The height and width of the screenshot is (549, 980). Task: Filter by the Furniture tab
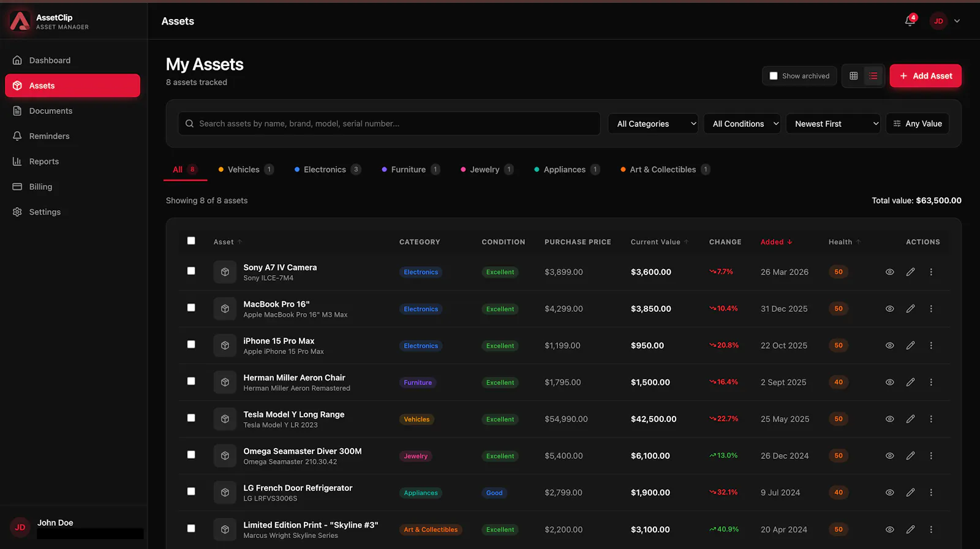point(410,170)
